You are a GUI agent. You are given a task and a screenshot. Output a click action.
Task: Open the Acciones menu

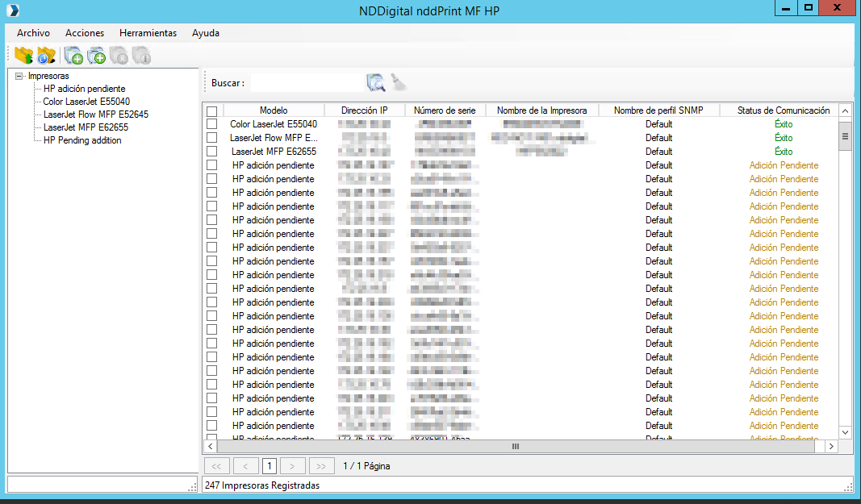[x=85, y=33]
